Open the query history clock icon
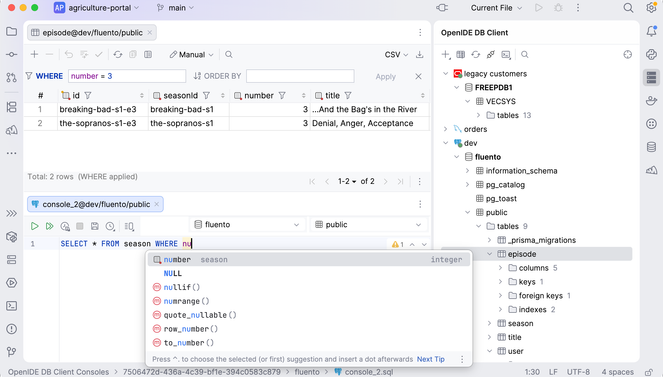The image size is (663, 377). (110, 226)
